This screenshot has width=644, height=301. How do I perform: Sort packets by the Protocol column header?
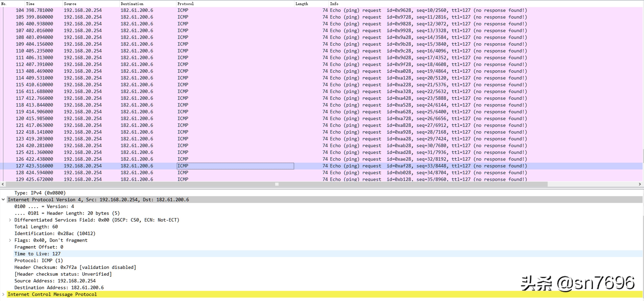pos(235,4)
